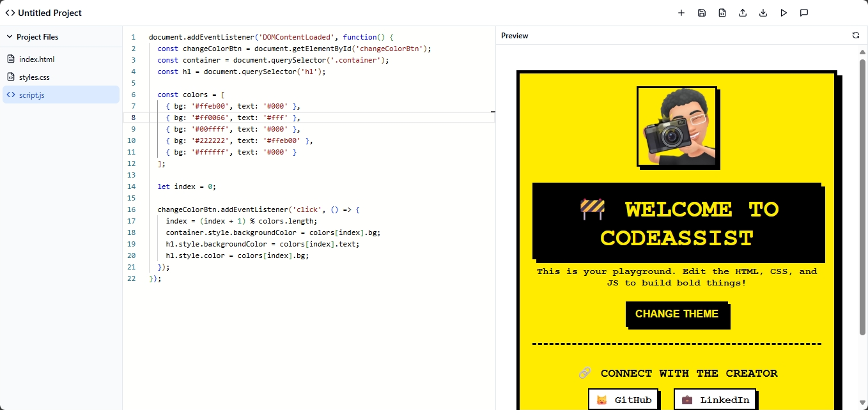Open the GitHub link in preview
The width and height of the screenshot is (868, 410).
click(x=624, y=400)
